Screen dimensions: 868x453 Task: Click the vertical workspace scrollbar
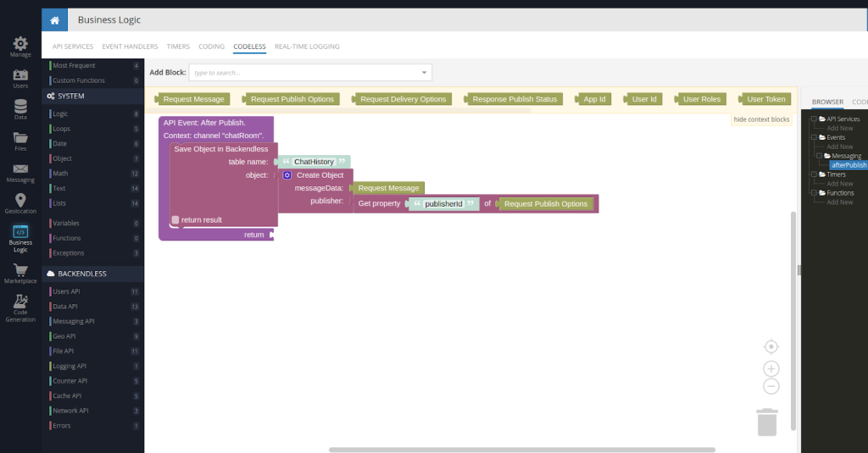[x=793, y=321]
